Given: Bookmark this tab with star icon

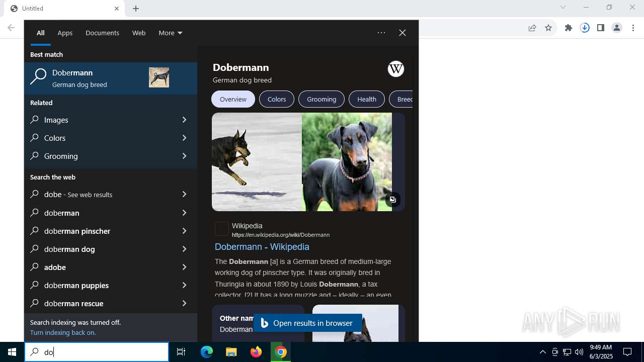Looking at the screenshot, I should click(548, 28).
